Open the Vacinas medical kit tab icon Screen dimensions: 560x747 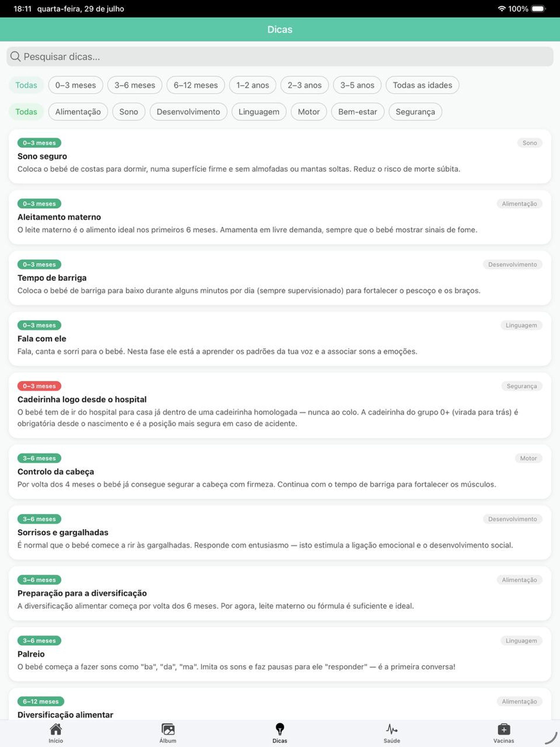point(504,729)
